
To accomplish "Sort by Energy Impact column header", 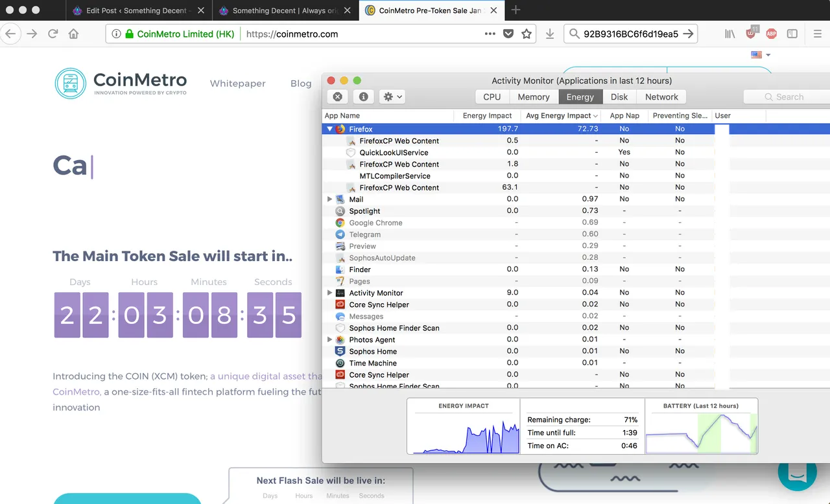I will (487, 115).
